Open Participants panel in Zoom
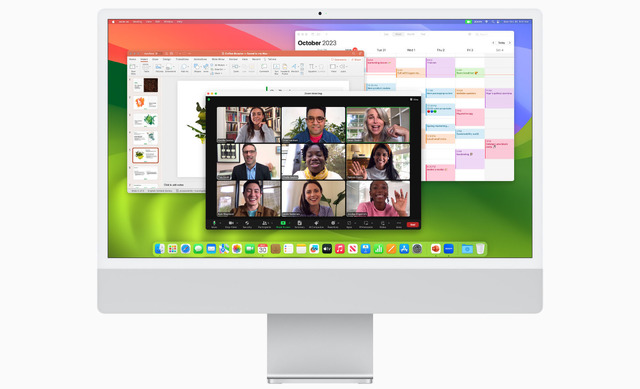This screenshot has width=640, height=389. pos(264,224)
